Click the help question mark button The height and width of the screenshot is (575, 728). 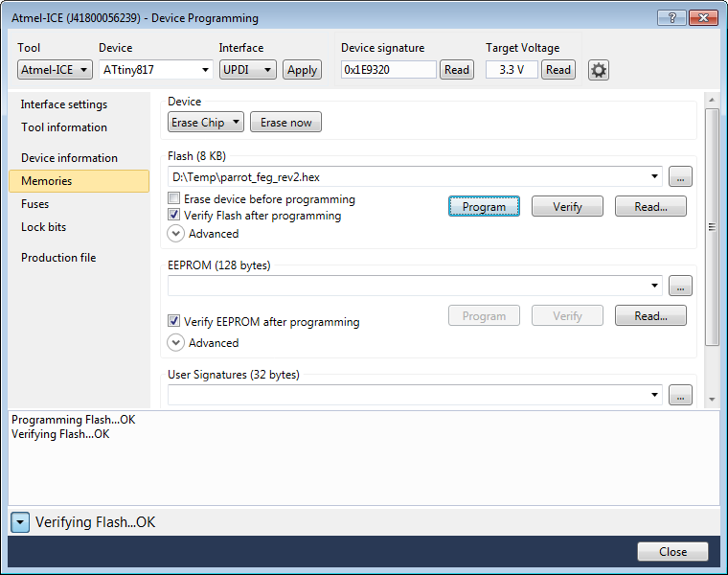coord(671,18)
